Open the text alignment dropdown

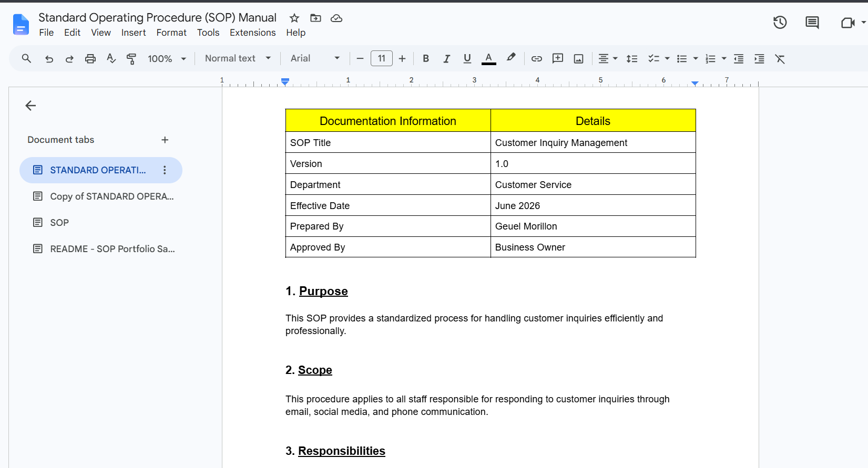click(x=608, y=59)
